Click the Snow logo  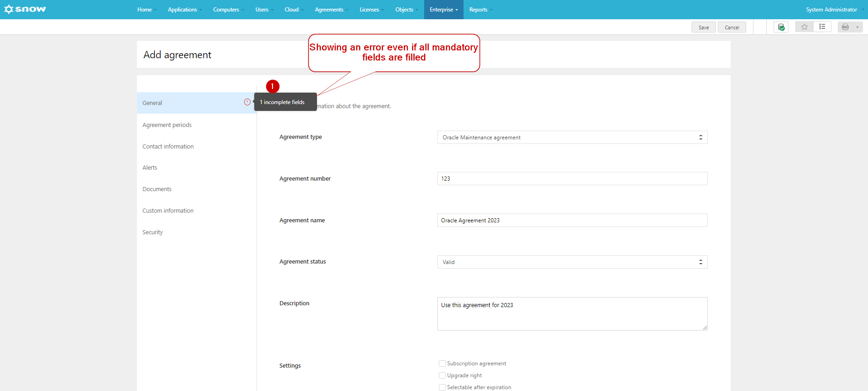[25, 9]
